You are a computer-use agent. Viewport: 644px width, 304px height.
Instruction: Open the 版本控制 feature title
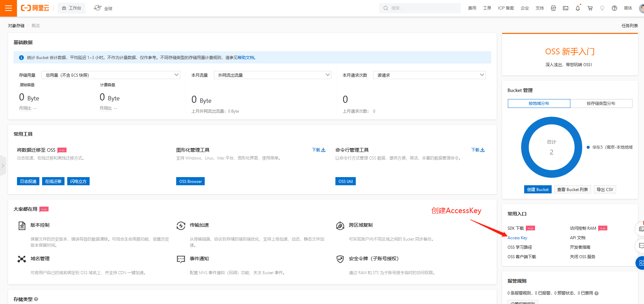coord(40,225)
